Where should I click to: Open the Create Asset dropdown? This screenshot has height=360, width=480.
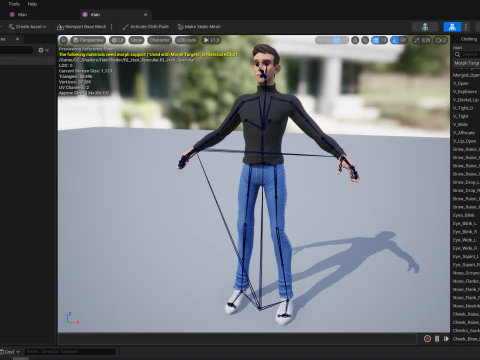coord(28,27)
